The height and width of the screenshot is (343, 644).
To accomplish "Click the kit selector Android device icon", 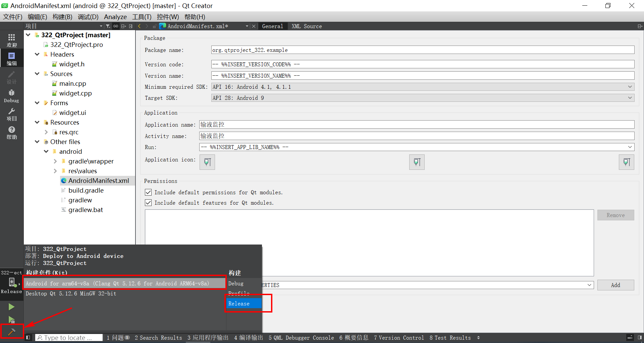I will 11,283.
